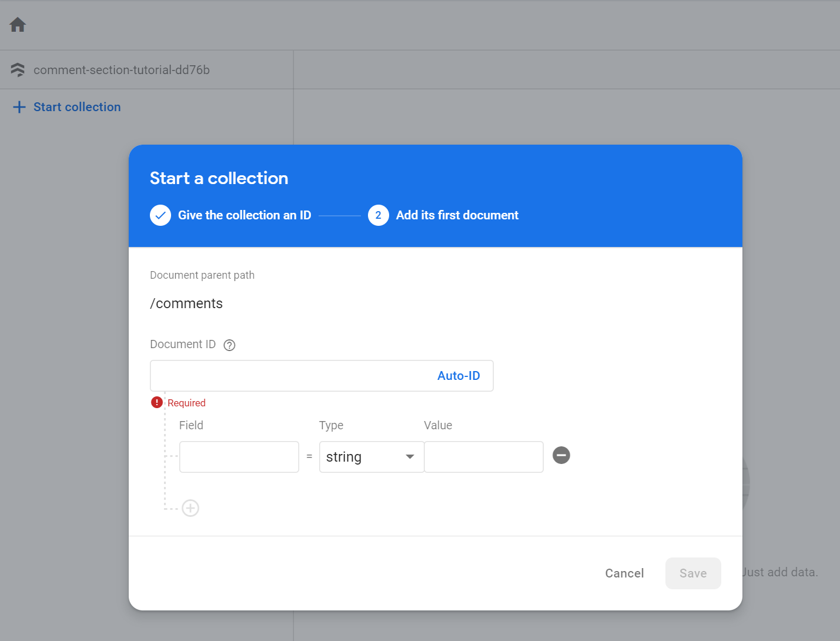840x641 pixels.
Task: Save the new document
Action: pos(693,573)
